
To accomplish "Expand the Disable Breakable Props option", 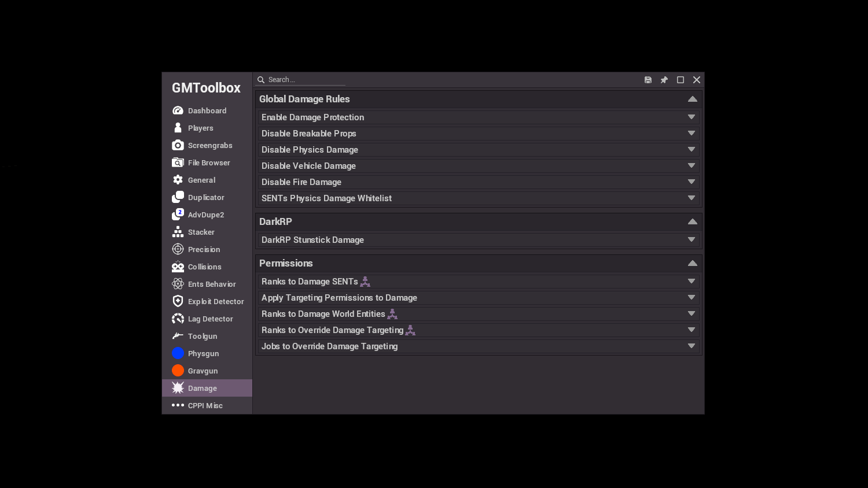I will [479, 134].
